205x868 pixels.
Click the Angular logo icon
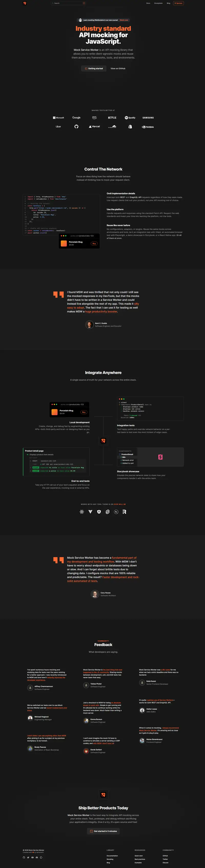[99, 512]
